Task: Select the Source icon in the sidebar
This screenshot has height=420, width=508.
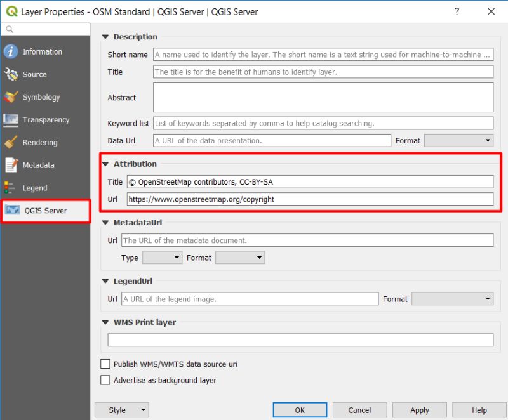Action: (12, 74)
